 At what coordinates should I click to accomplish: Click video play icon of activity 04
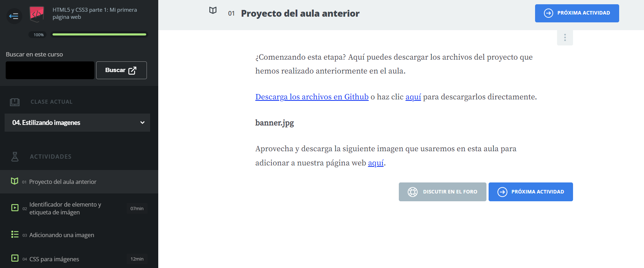point(15,258)
